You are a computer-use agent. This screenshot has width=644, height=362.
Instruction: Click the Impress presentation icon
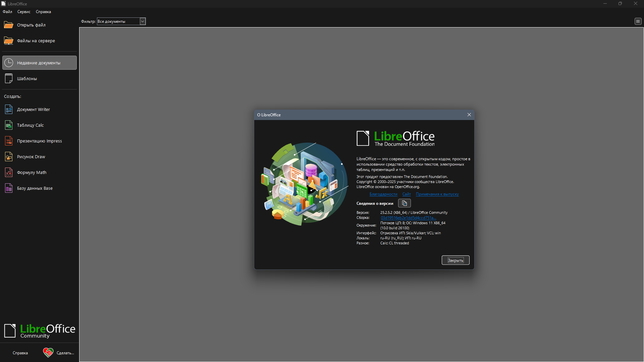[x=9, y=141]
